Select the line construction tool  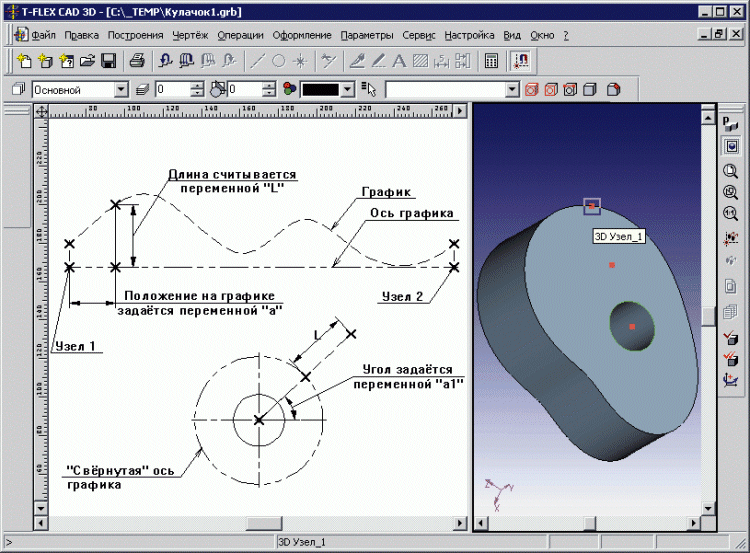[257, 61]
